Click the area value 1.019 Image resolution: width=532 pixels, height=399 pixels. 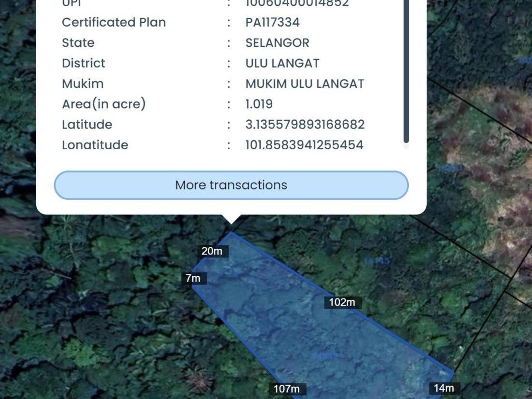pos(259,104)
